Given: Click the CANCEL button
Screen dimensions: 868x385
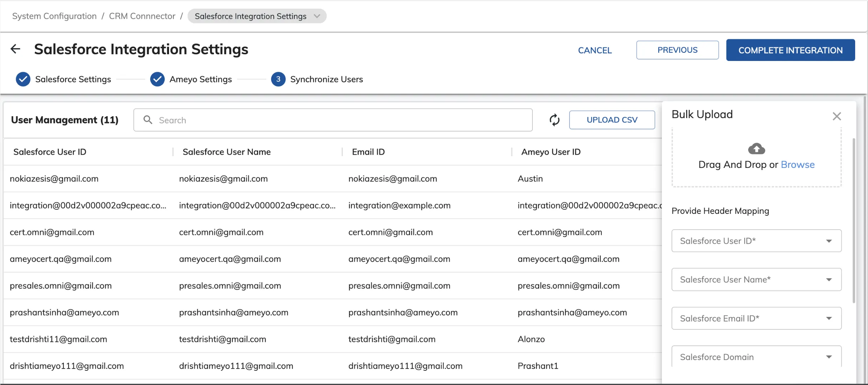Looking at the screenshot, I should point(595,50).
